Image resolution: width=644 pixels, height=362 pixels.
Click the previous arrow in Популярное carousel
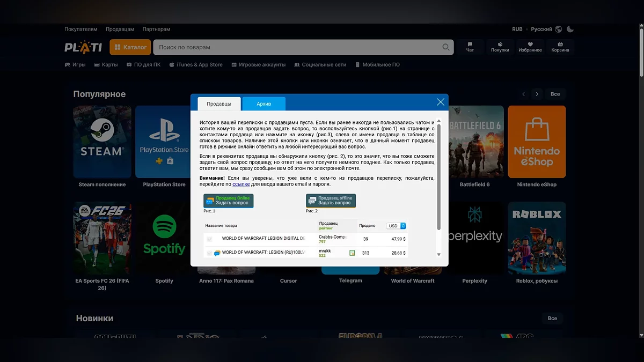(524, 94)
